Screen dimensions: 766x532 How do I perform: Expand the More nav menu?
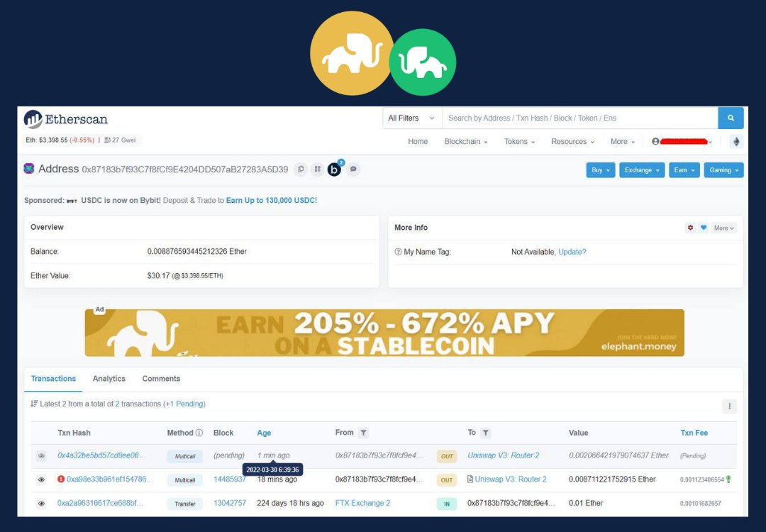click(x=623, y=142)
